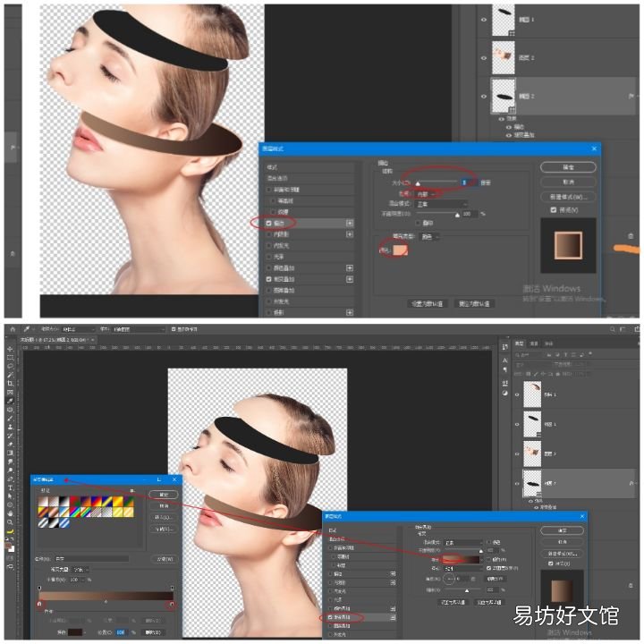Click Cancel in lower Layer Style dialog

[562, 542]
